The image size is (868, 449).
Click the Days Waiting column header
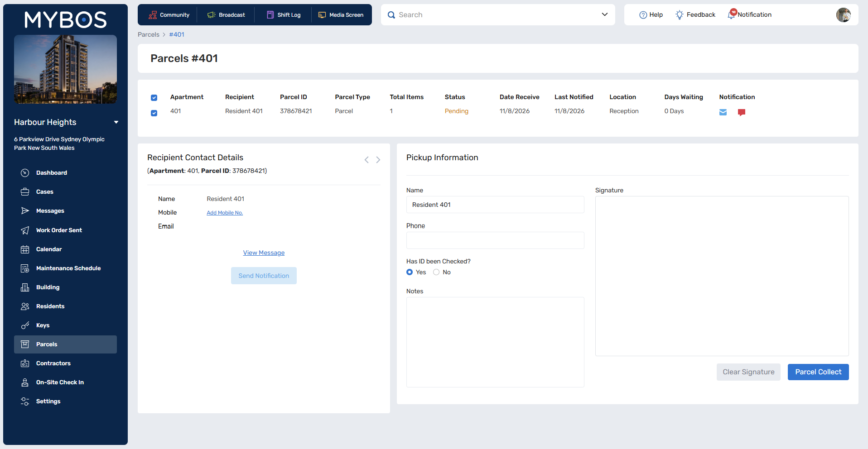(x=684, y=97)
